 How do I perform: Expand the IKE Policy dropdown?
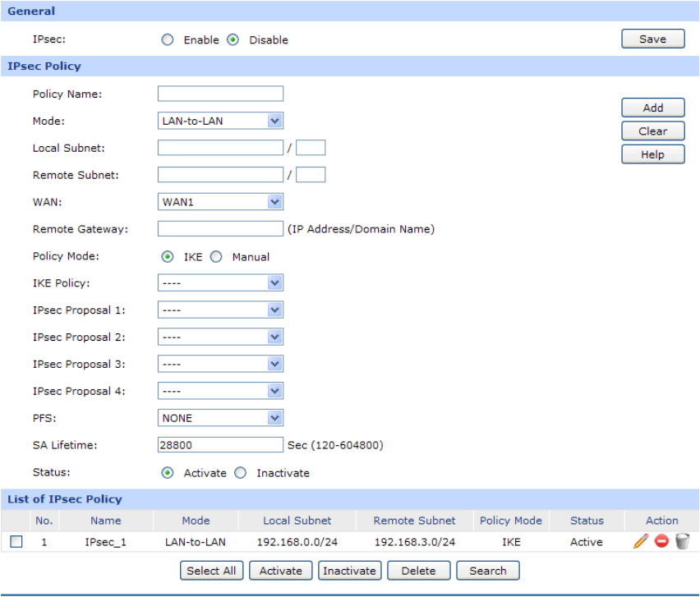pyautogui.click(x=220, y=282)
